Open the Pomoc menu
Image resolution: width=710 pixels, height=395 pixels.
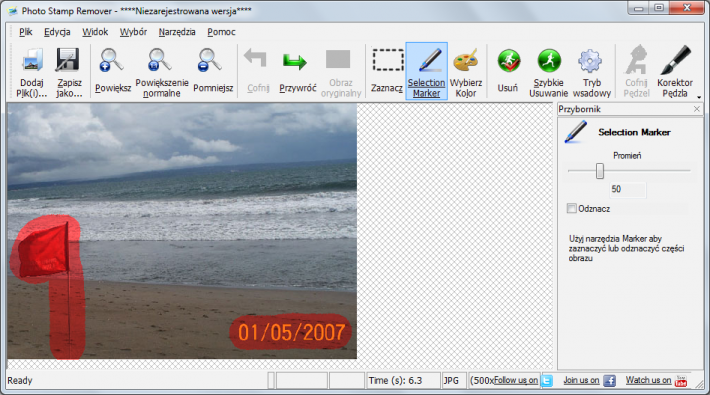click(221, 32)
